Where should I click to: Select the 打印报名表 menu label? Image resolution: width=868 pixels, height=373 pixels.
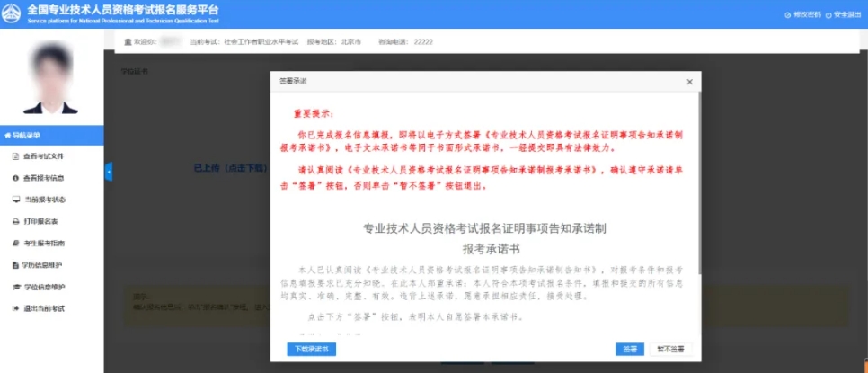pyautogui.click(x=41, y=221)
